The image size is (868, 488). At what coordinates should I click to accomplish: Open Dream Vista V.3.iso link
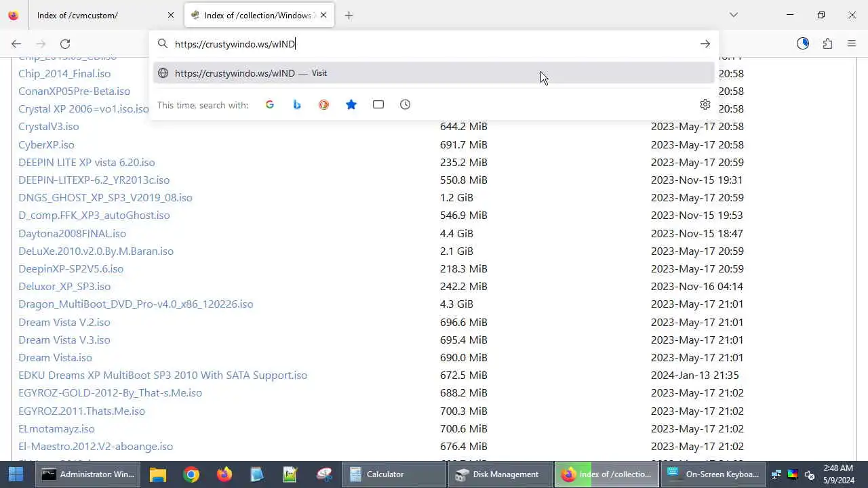click(x=64, y=340)
